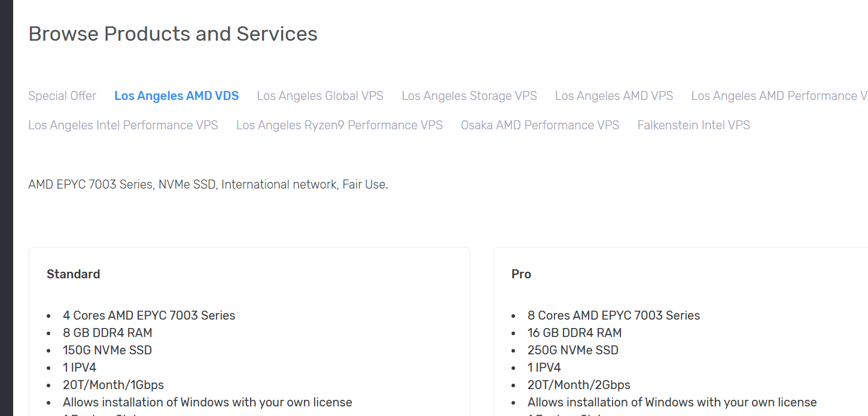868x416 pixels.
Task: Switch to Osaka AMD Performance VPS
Action: (x=540, y=125)
